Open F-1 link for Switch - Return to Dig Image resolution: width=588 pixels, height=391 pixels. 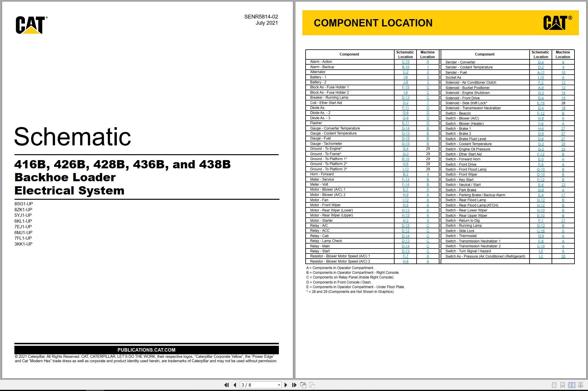point(541,221)
